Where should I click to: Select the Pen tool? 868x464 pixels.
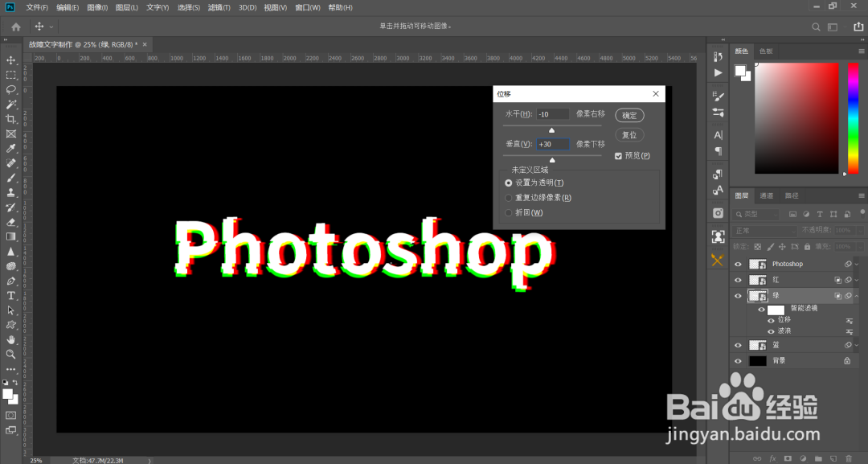click(x=11, y=281)
